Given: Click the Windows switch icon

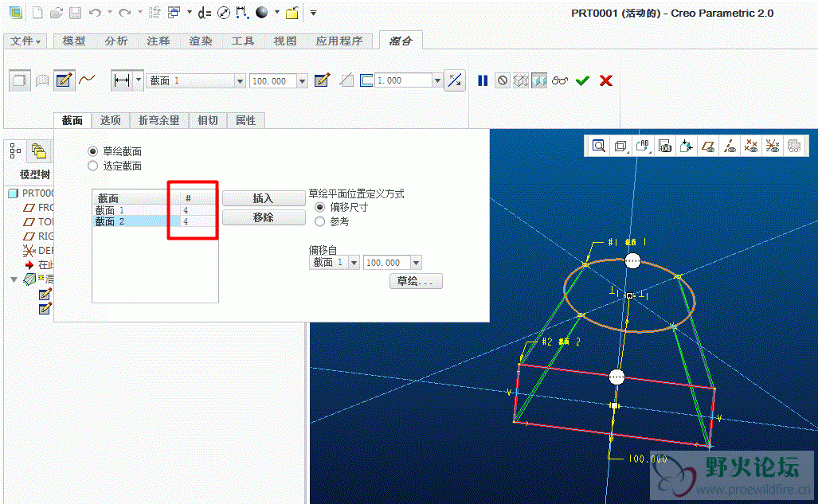Looking at the screenshot, I should pos(174,13).
